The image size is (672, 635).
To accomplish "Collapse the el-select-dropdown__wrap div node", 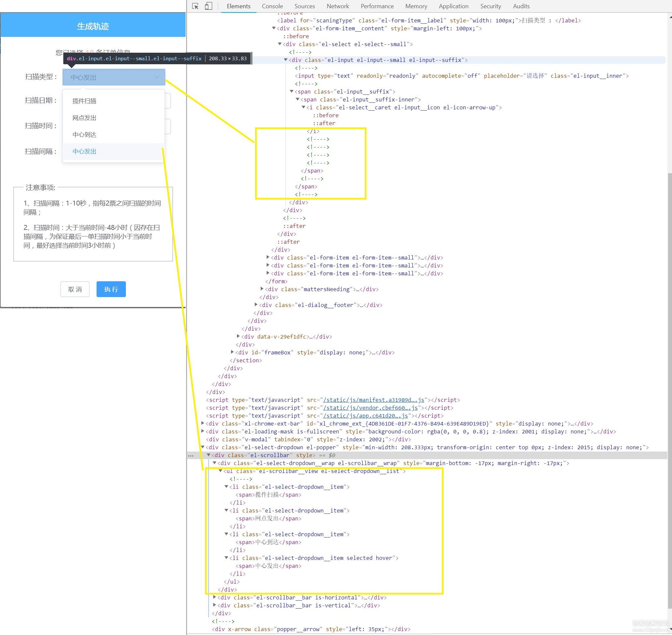I will (215, 463).
